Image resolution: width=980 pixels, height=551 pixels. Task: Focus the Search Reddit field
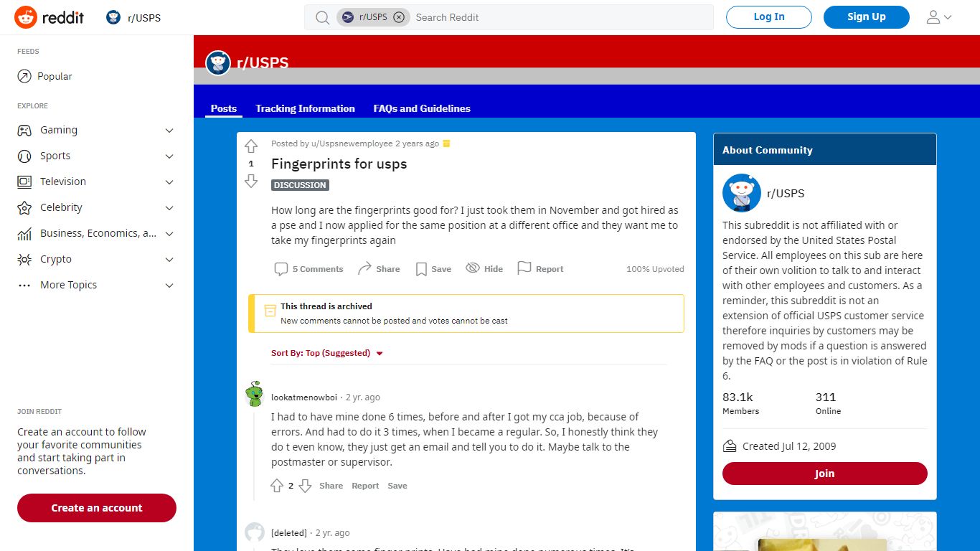[560, 17]
